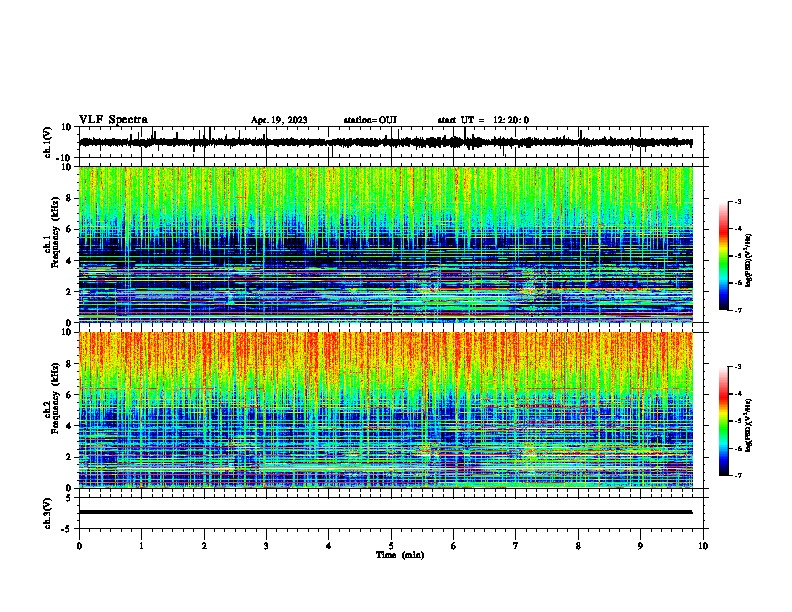Click time axis tick label "7"
This screenshot has height=612, width=792.
516,546
